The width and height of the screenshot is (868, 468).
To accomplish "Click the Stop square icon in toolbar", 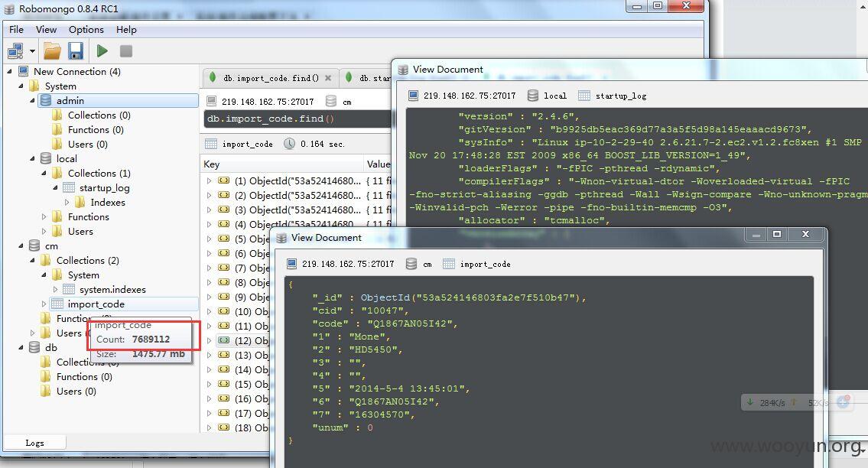I will (x=125, y=51).
